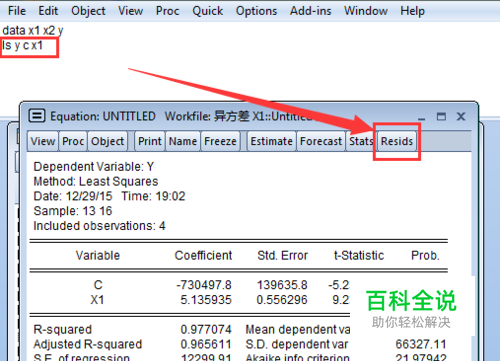Maximize the Equation window
The width and height of the screenshot is (500, 361).
coord(441,116)
